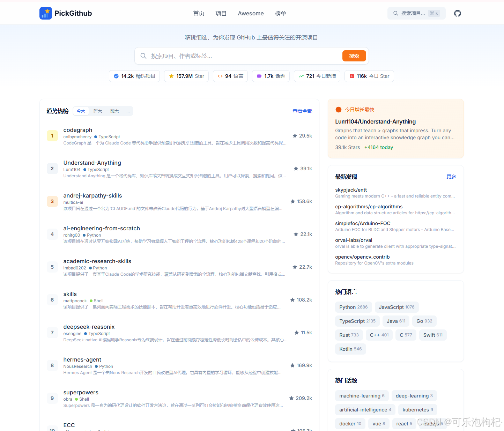The height and width of the screenshot is (431, 504).
Task: Switch trending list to 前天
Action: tap(114, 111)
